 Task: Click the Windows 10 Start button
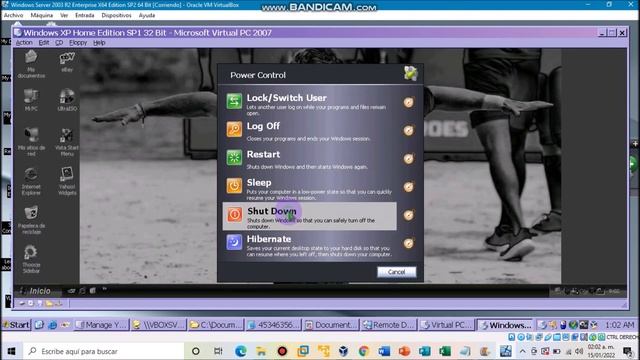click(11, 351)
